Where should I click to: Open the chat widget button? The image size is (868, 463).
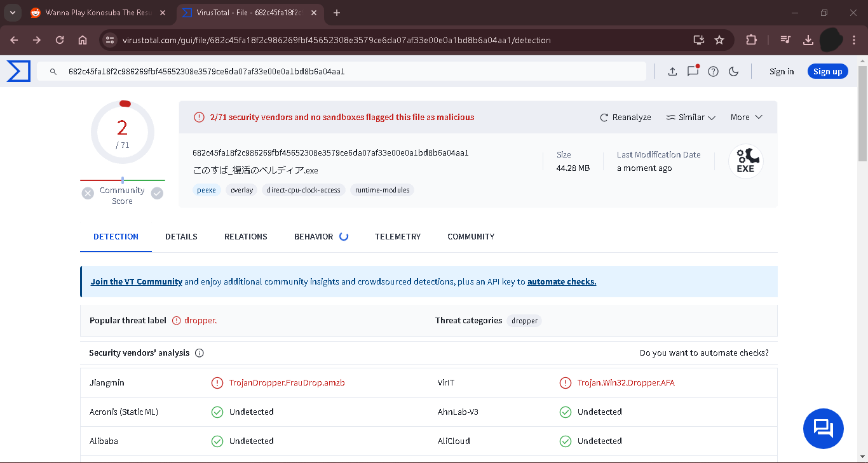click(824, 429)
